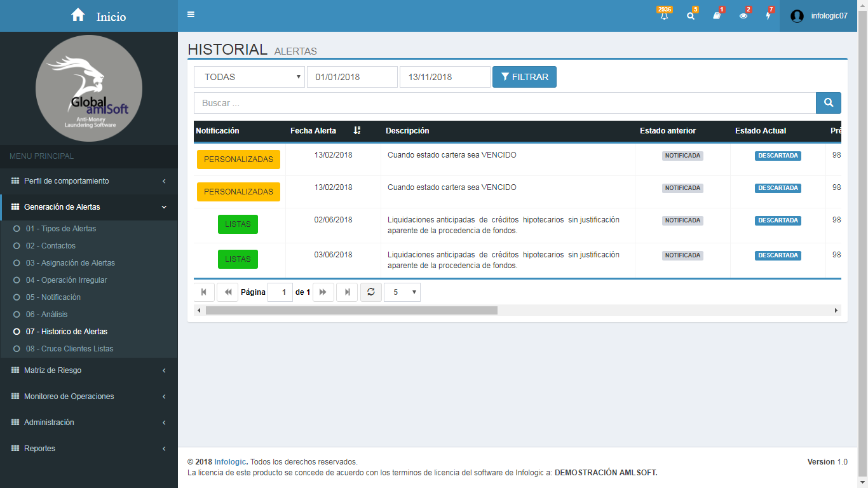This screenshot has width=868, height=488.
Task: Click the Inicio home icon
Action: 78,15
